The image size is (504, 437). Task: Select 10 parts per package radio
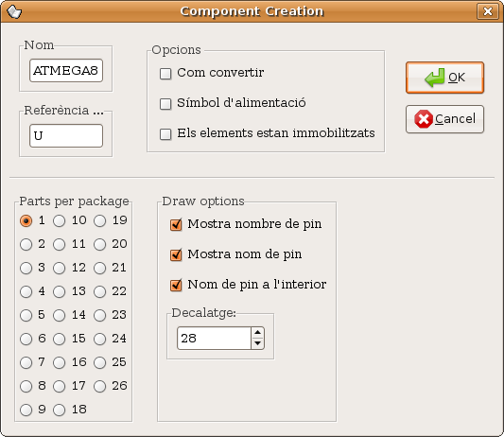coord(60,221)
